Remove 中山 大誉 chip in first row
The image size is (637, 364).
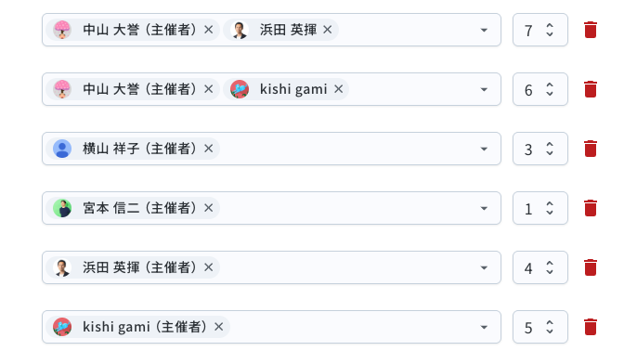(208, 30)
